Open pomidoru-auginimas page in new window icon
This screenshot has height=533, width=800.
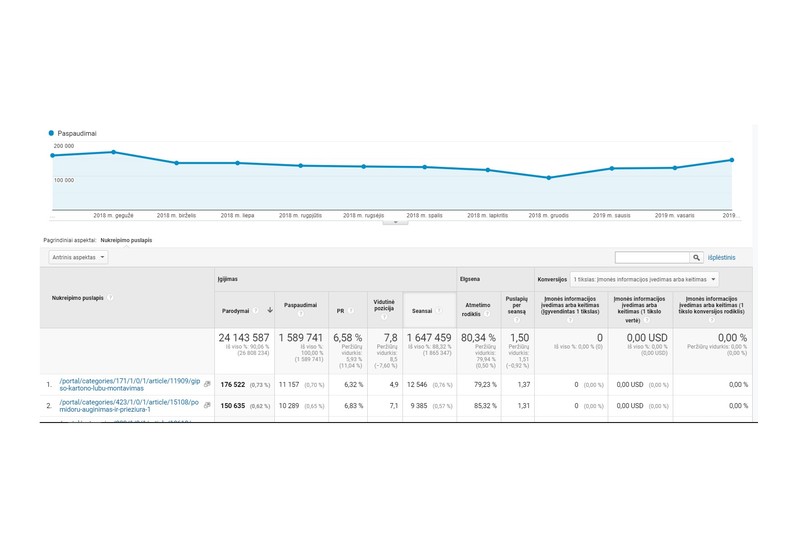[x=207, y=405]
